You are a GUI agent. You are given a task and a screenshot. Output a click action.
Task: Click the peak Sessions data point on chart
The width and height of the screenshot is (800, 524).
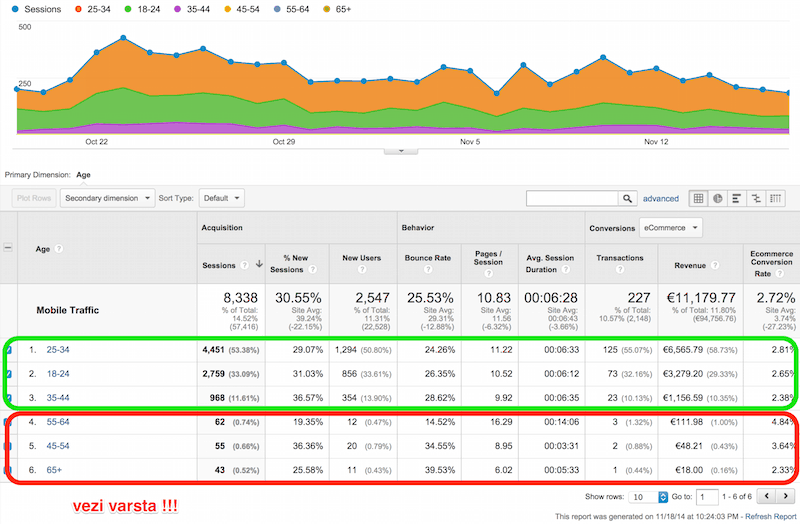coord(123,37)
